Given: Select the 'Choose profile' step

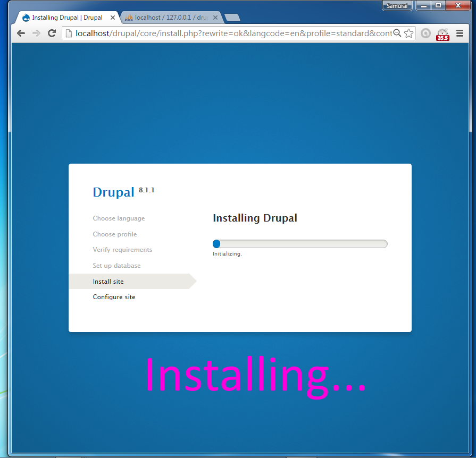Looking at the screenshot, I should click(115, 234).
